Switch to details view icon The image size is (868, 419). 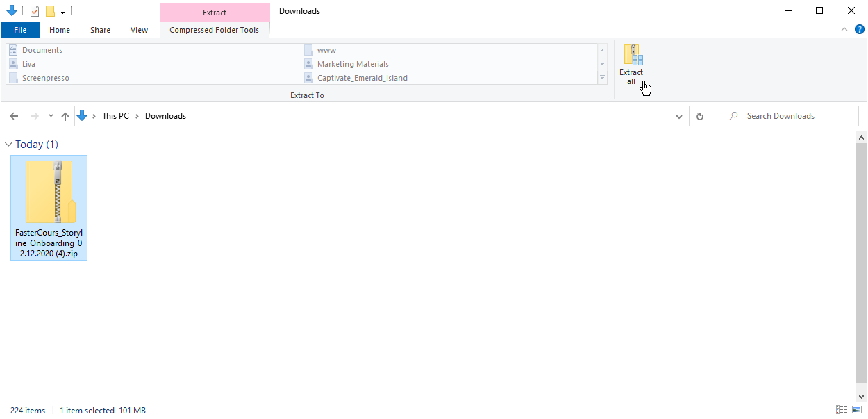(x=842, y=410)
